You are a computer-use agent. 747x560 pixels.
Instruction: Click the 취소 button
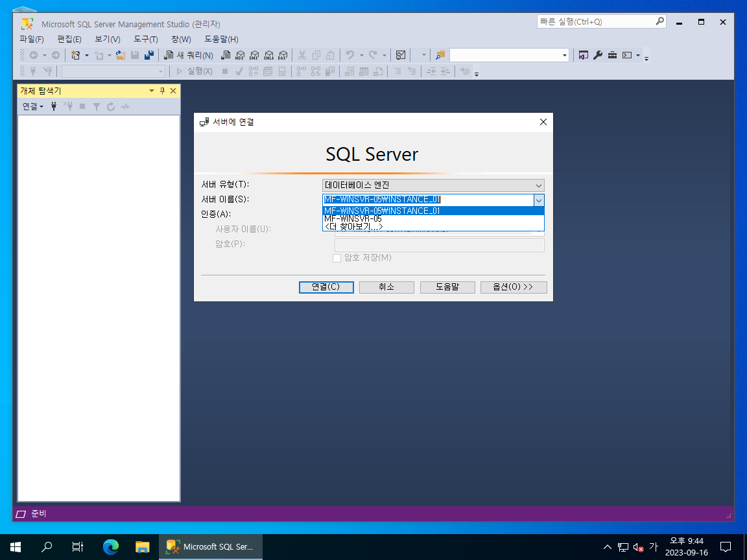click(386, 287)
